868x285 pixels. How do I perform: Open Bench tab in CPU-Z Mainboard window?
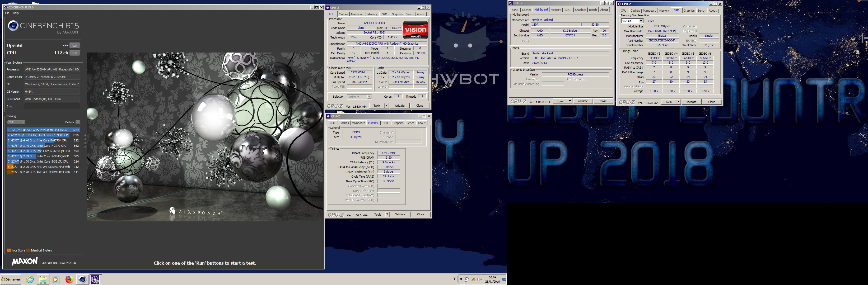pos(593,10)
